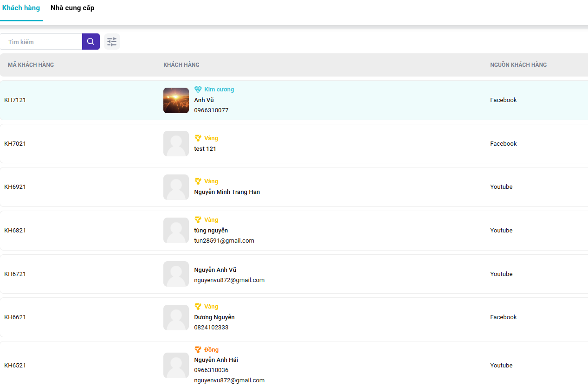Viewport: 588px width, 386px height.
Task: Open Anh Vũ's sunset avatar thumbnail
Action: 176,100
